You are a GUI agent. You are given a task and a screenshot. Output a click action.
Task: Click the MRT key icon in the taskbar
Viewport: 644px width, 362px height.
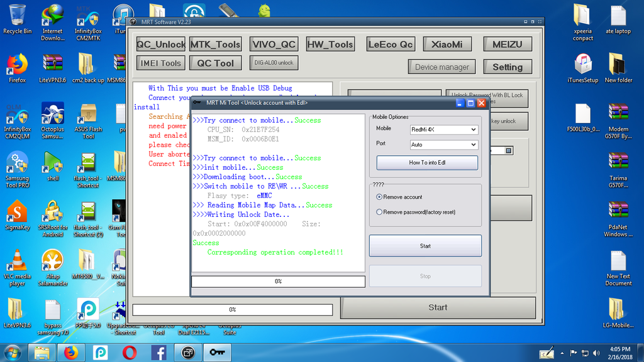click(217, 353)
